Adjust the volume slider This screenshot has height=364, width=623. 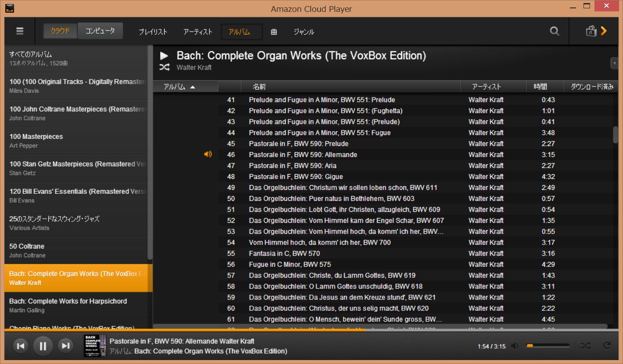pos(548,346)
